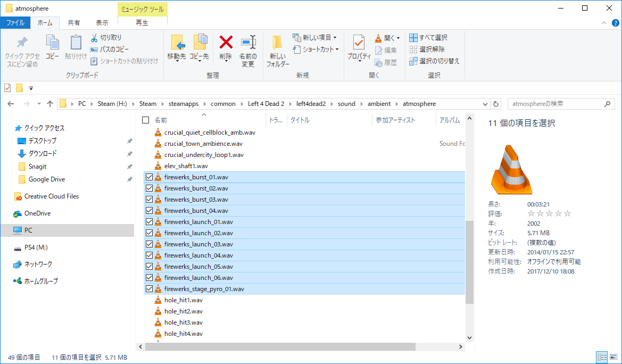Click ambient in the address path

379,104
